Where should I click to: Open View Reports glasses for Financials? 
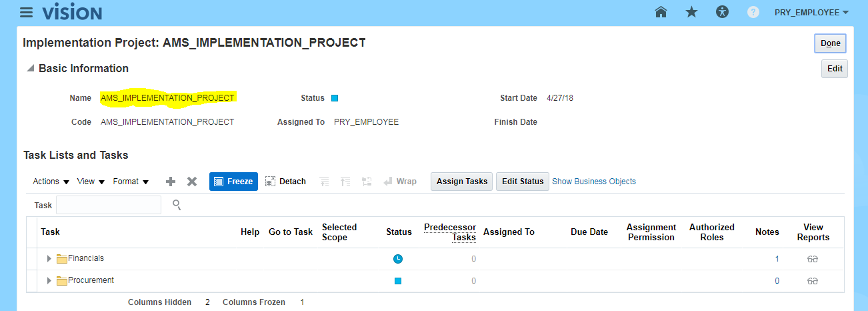pos(812,259)
